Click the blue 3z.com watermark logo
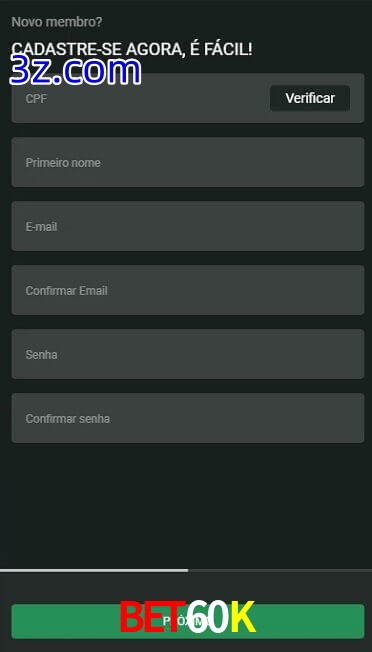Image resolution: width=372 pixels, height=652 pixels. click(x=76, y=71)
